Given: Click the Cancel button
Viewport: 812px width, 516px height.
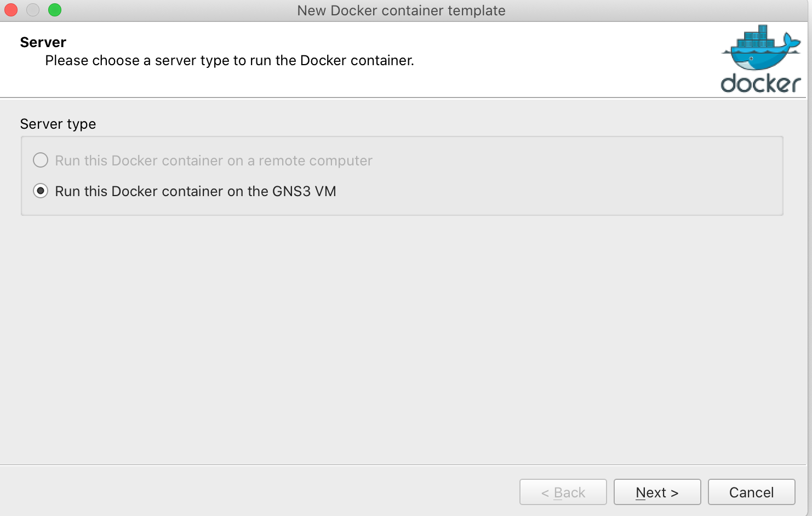Looking at the screenshot, I should click(751, 492).
